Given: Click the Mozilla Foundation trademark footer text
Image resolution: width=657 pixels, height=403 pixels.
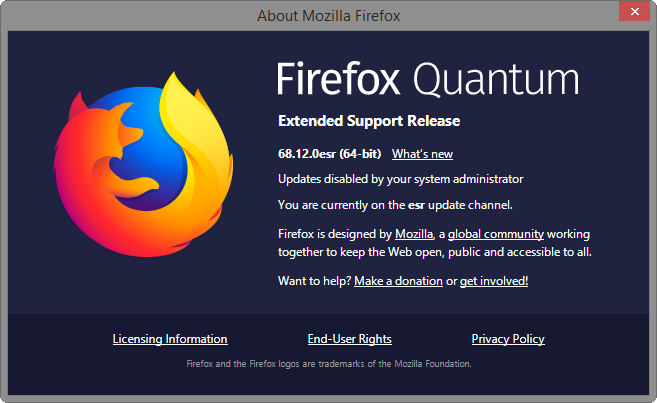Looking at the screenshot, I should (329, 364).
